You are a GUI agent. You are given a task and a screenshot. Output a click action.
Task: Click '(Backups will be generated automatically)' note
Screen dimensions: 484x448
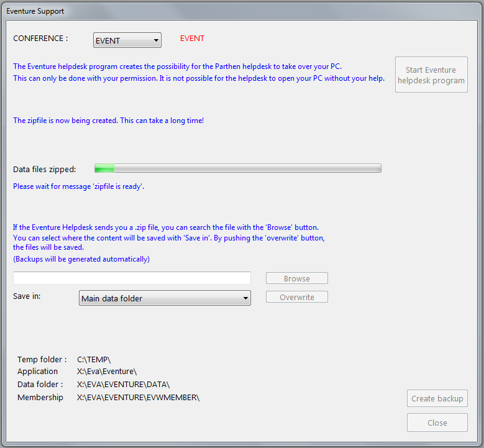[81, 259]
